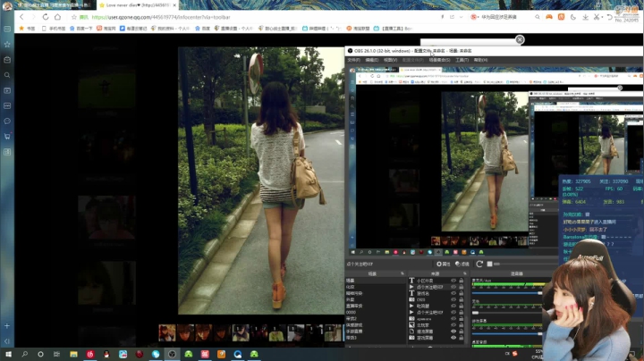Click the plus icon in browser sidebar
The image size is (644, 361).
pos(7,325)
